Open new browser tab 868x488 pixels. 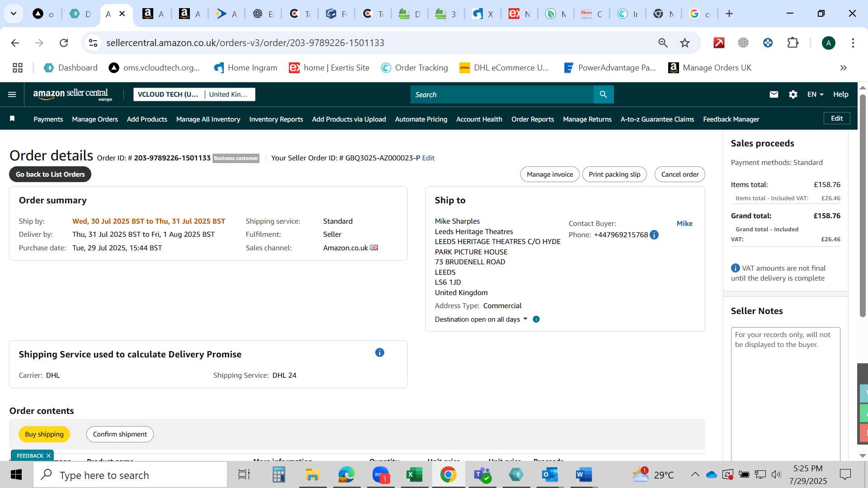pos(729,14)
